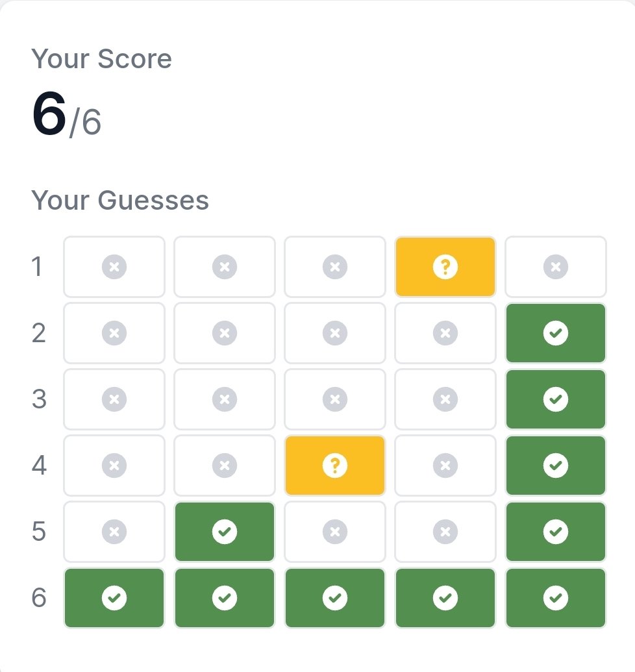Click the first green checkmark in guess 6

coord(114,598)
